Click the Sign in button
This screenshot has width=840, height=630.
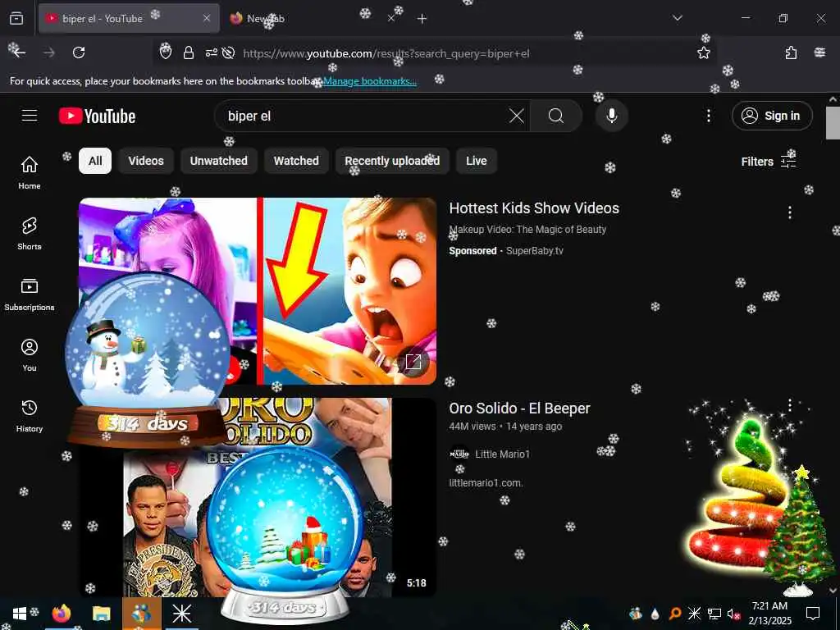(772, 116)
